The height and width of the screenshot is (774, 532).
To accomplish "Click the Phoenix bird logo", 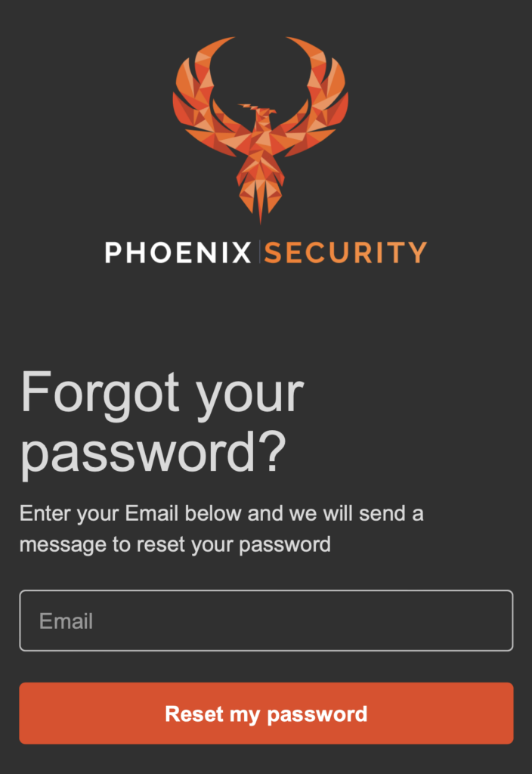I will (x=260, y=129).
